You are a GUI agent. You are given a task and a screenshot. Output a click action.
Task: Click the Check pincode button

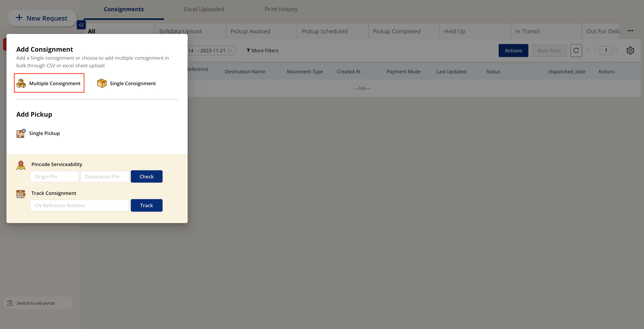point(146,177)
